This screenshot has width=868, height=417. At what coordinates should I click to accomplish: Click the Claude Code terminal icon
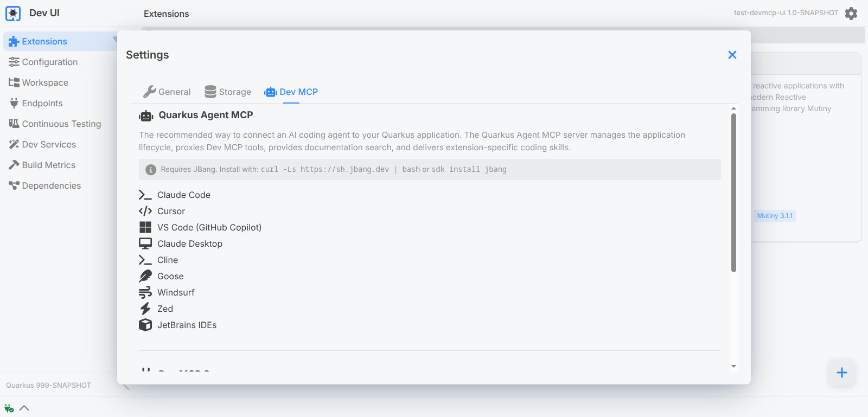pyautogui.click(x=145, y=195)
